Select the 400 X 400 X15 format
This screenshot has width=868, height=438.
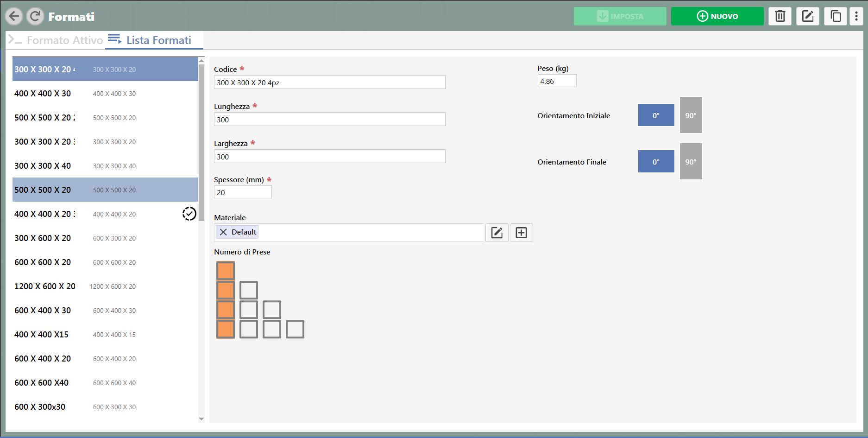pyautogui.click(x=105, y=334)
